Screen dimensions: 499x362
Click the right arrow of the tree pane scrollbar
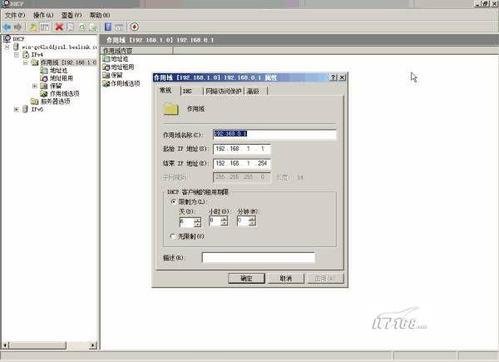point(93,345)
